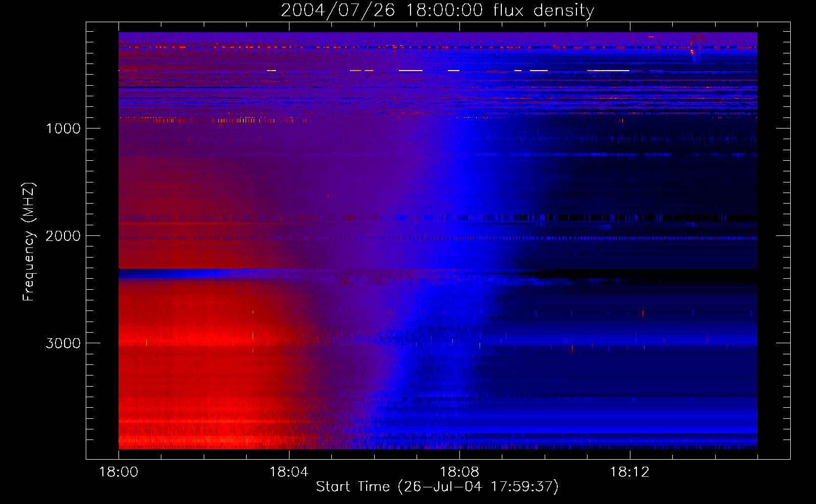Click the '3000' frequency axis label
The height and width of the screenshot is (504, 816).
[x=63, y=343]
